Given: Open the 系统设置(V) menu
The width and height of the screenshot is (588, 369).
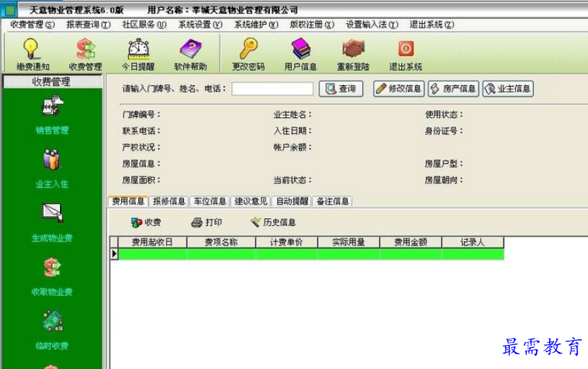Looking at the screenshot, I should (200, 25).
